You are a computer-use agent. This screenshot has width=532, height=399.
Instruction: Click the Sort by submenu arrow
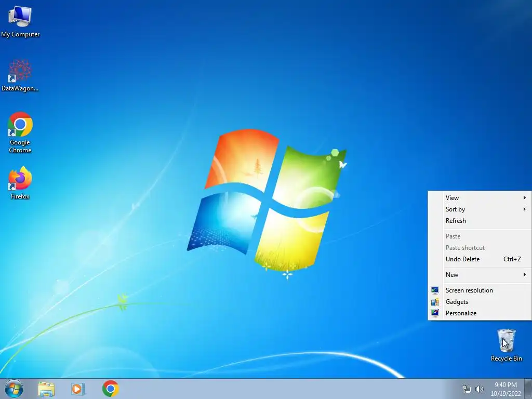pyautogui.click(x=525, y=209)
